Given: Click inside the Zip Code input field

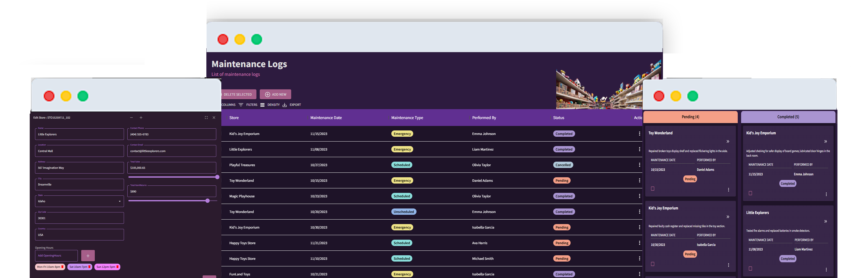Looking at the screenshot, I should pos(79,218).
